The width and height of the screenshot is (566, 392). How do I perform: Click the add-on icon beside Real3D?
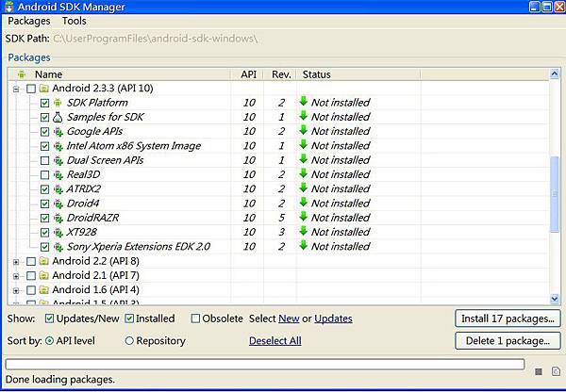58,175
